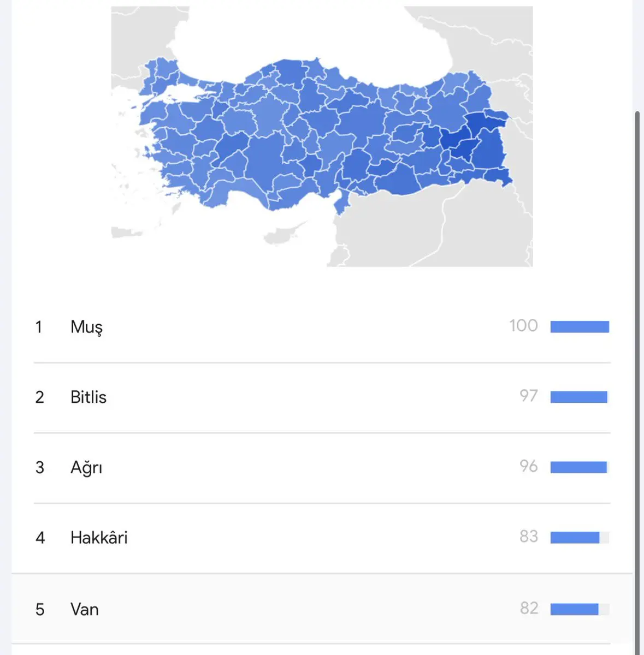Click rank number 5 beside Van
The width and height of the screenshot is (644, 655).
40,609
